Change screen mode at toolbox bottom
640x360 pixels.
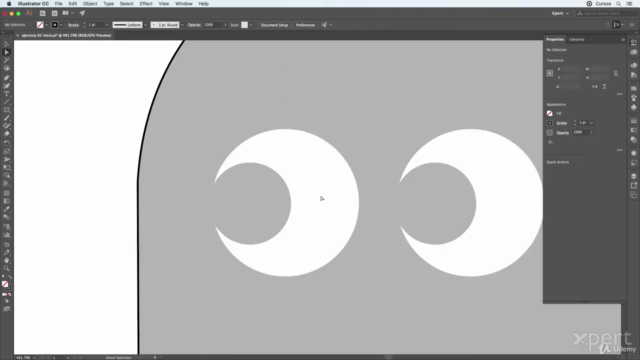(x=7, y=309)
